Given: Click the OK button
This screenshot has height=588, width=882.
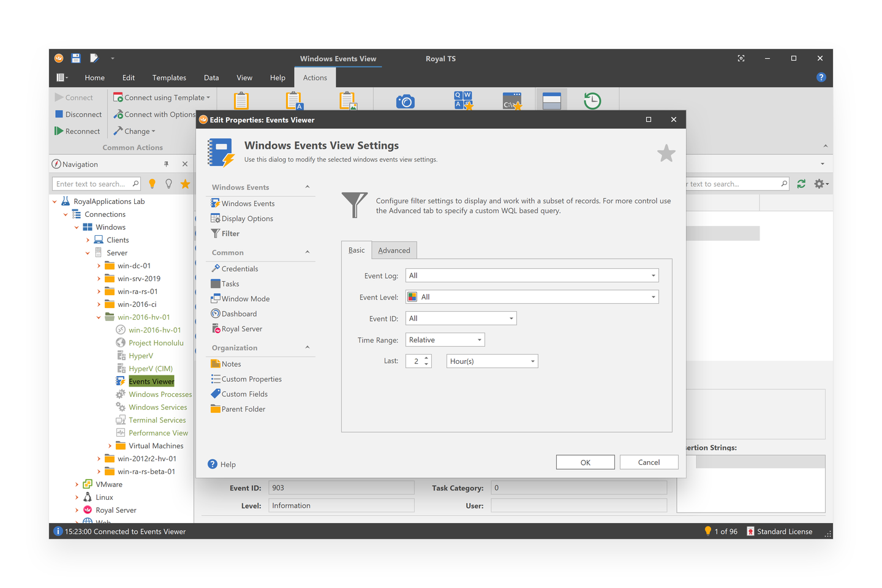Looking at the screenshot, I should [x=585, y=462].
